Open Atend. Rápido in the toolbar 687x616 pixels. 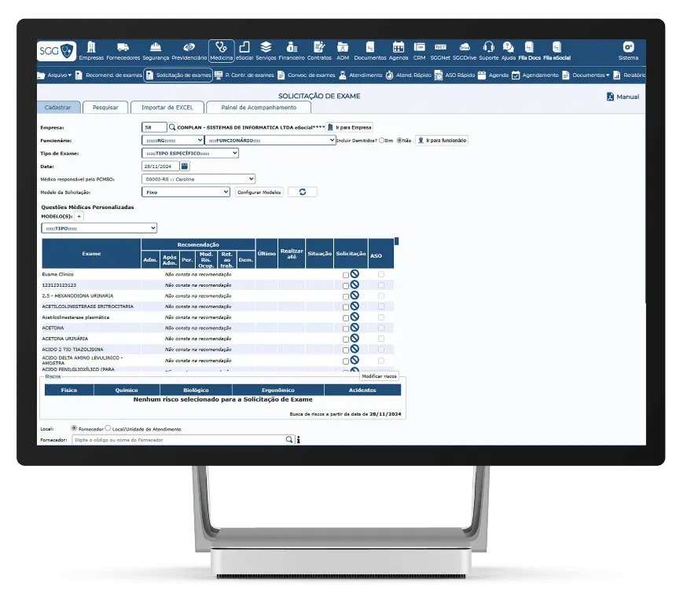pos(408,75)
